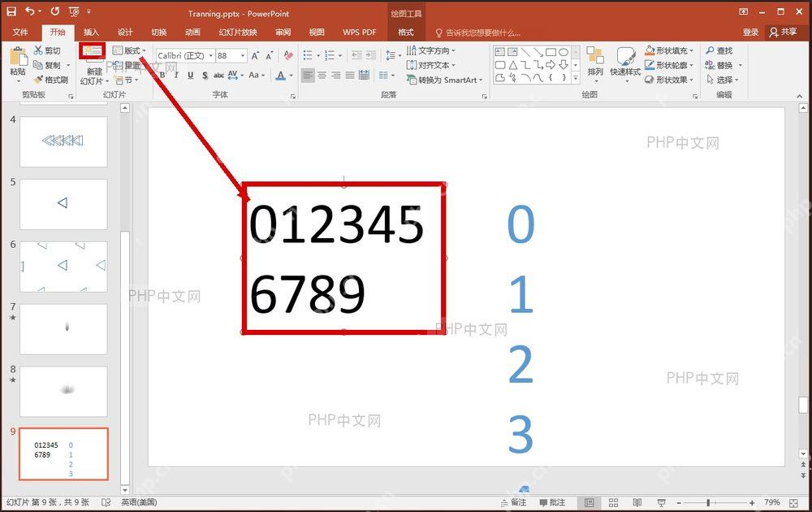
Task: Open the Shape Outline (形状轮廓) dropdown
Action: tap(668, 65)
